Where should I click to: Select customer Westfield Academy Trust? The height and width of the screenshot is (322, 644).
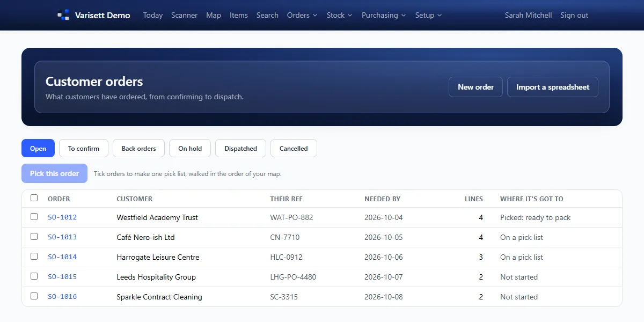[x=157, y=217]
